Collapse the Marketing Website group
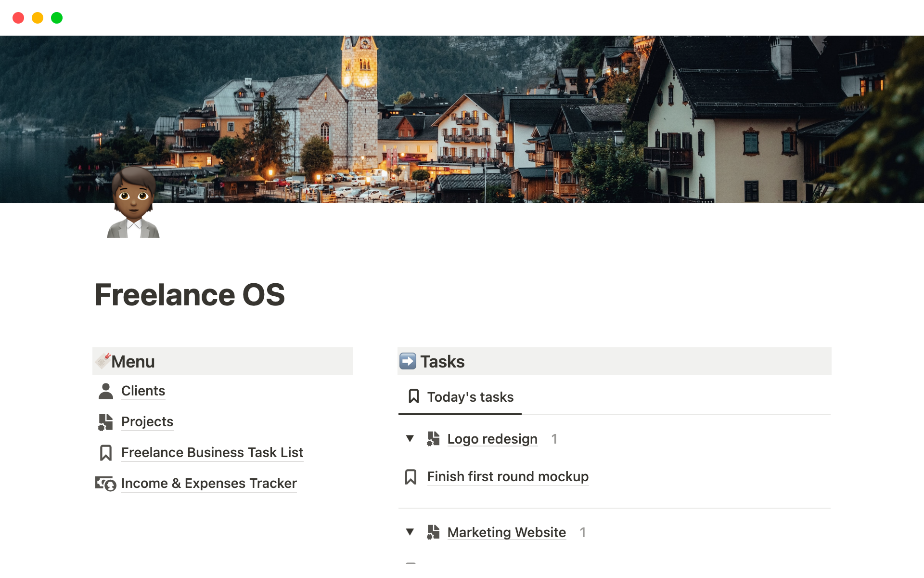 [410, 532]
